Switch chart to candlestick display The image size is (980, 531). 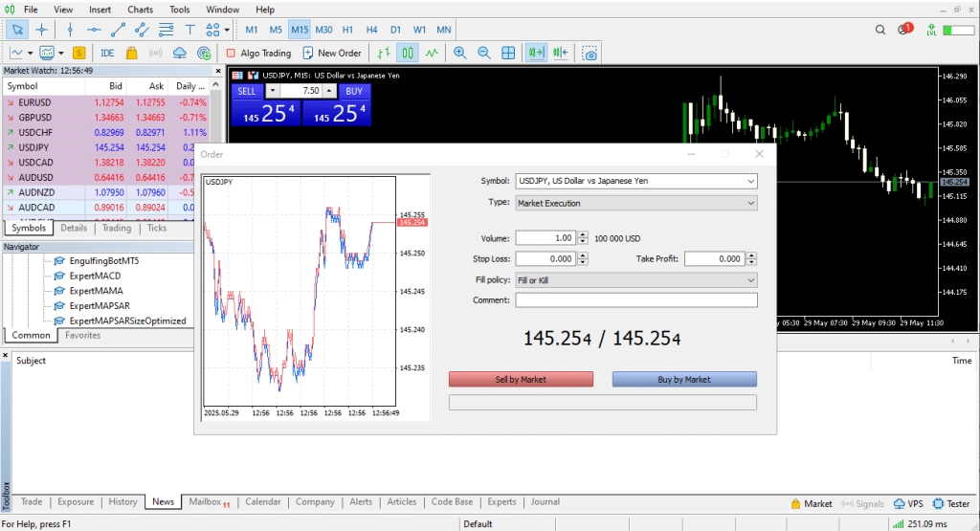pyautogui.click(x=409, y=54)
